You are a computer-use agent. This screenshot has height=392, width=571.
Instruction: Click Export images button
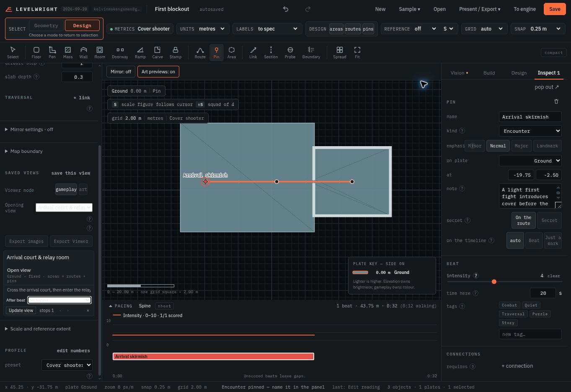26,241
